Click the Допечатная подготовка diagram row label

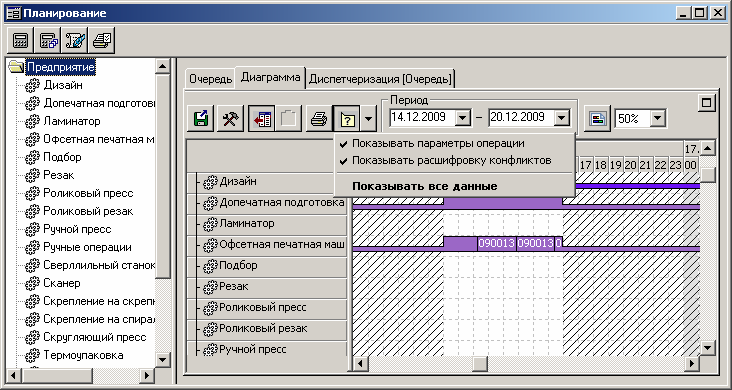pos(282,203)
